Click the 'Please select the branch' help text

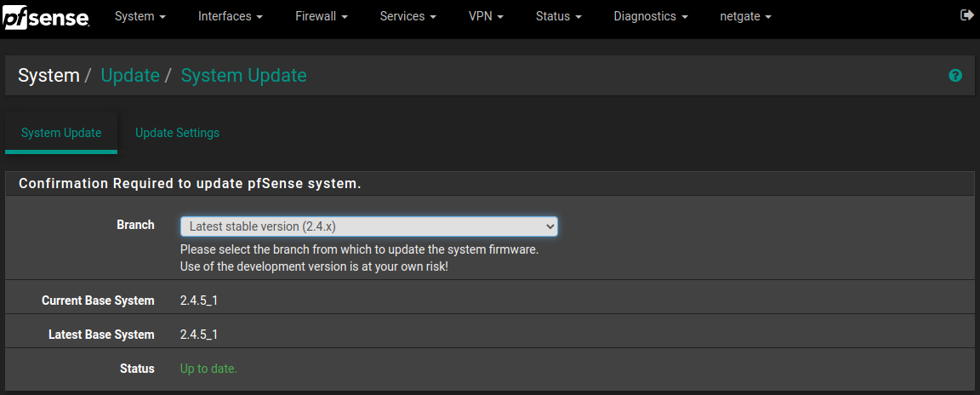(359, 249)
